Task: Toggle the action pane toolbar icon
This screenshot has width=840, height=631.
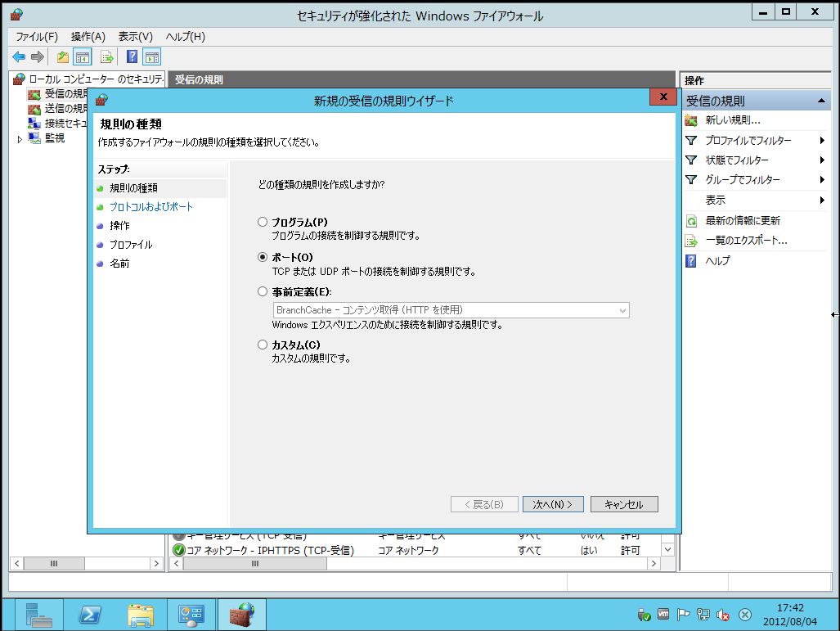Action: pos(152,56)
